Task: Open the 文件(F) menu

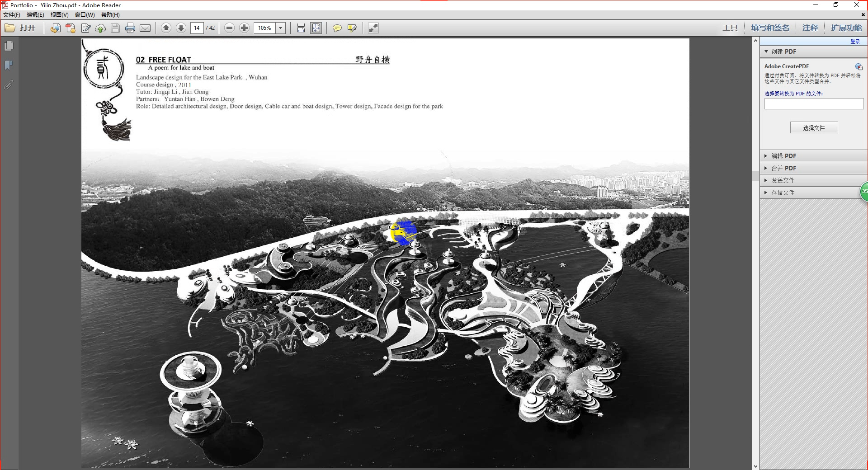Action: click(x=12, y=15)
